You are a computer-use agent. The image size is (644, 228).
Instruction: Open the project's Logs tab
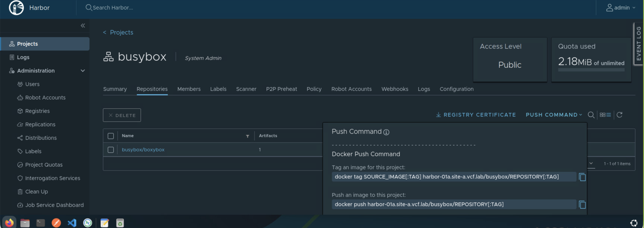424,89
